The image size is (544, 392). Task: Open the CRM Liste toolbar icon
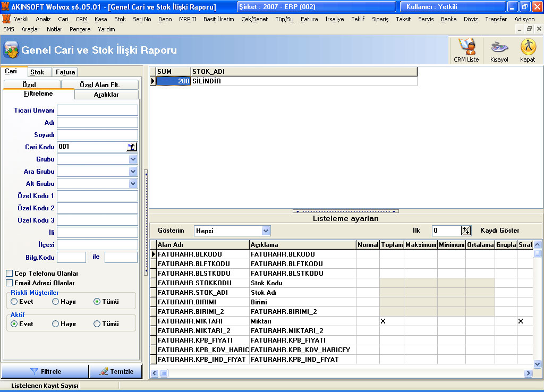point(466,50)
